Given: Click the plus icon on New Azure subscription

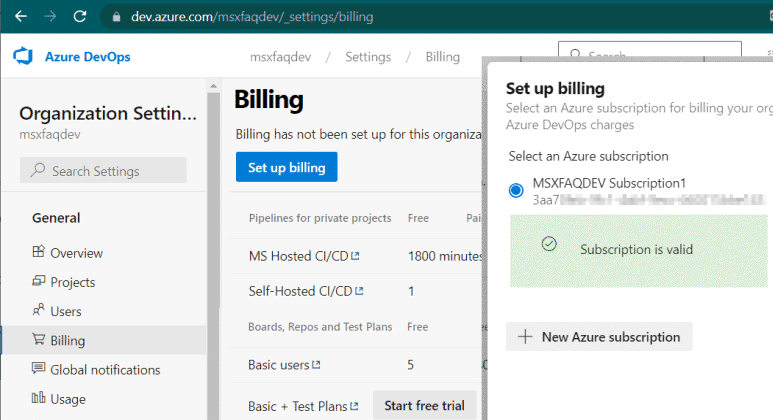Looking at the screenshot, I should [x=525, y=337].
